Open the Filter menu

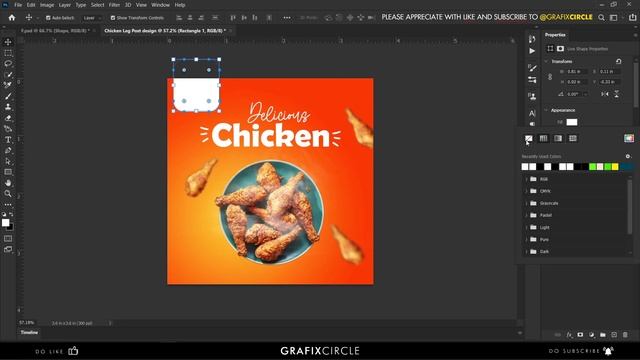pos(114,5)
